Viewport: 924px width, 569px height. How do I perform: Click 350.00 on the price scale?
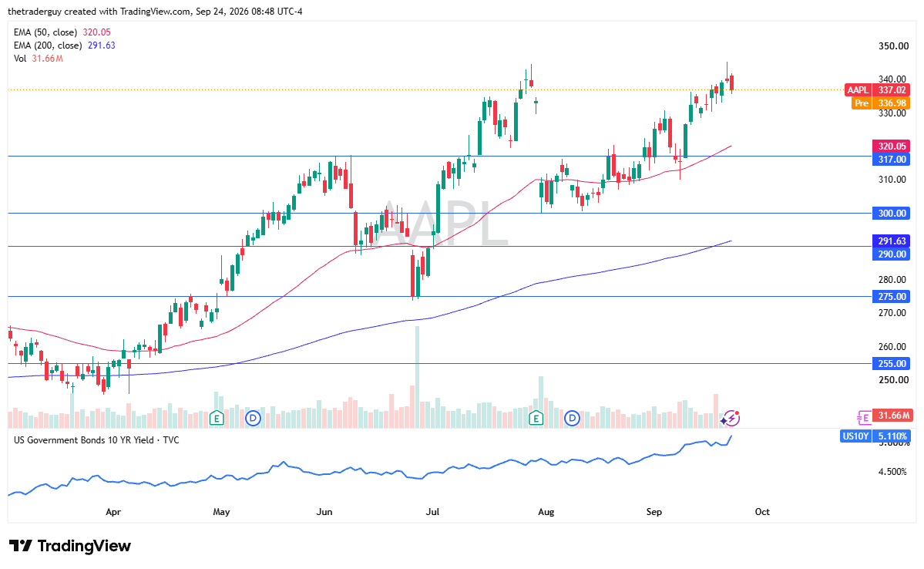point(892,46)
